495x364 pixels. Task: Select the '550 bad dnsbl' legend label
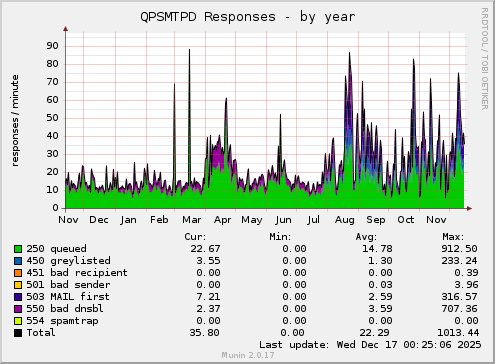click(x=65, y=309)
